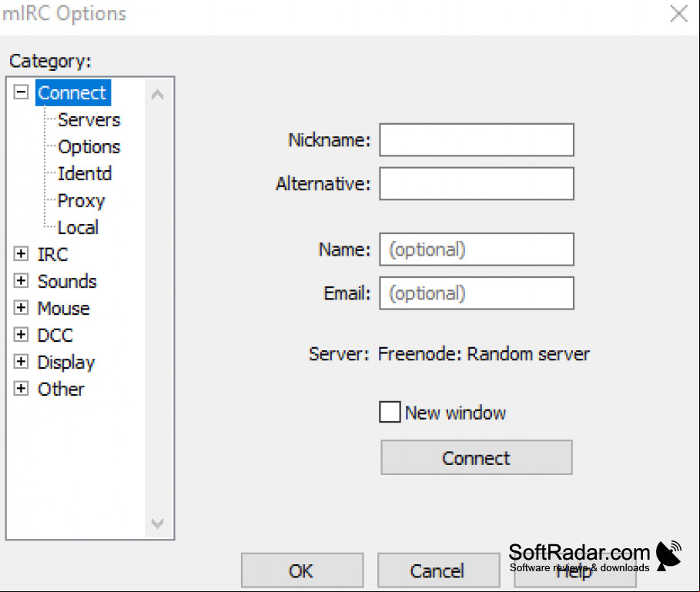Expand the DCC category
The image size is (700, 592).
point(21,335)
